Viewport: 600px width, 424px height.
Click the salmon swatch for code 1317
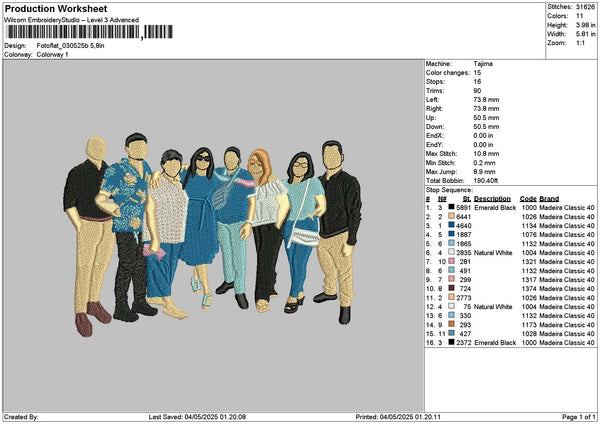pyautogui.click(x=451, y=279)
